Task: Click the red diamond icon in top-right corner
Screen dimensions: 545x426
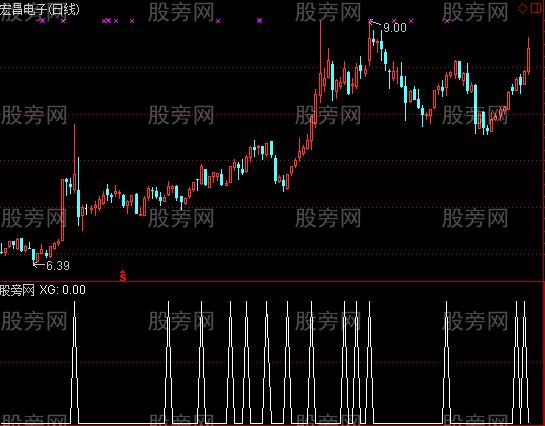Action: (x=522, y=8)
